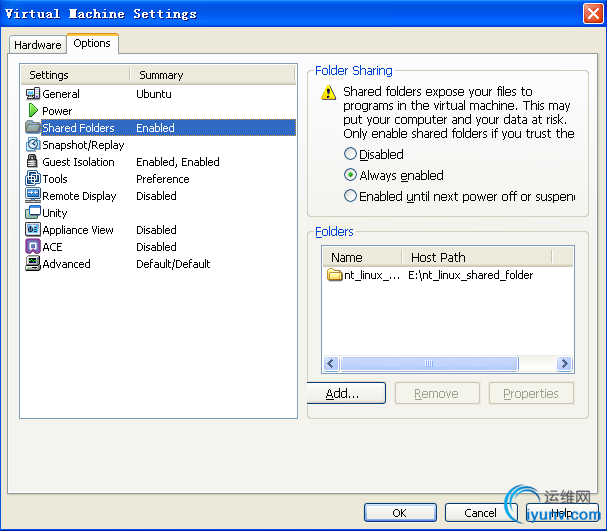This screenshot has height=531, width=607.
Task: Click the Snapshot/Replay clock icon
Action: coord(33,145)
